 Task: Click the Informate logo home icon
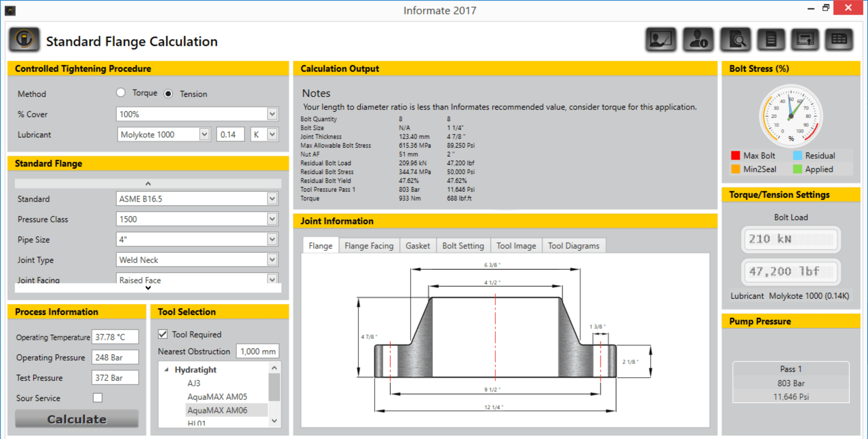click(x=24, y=40)
